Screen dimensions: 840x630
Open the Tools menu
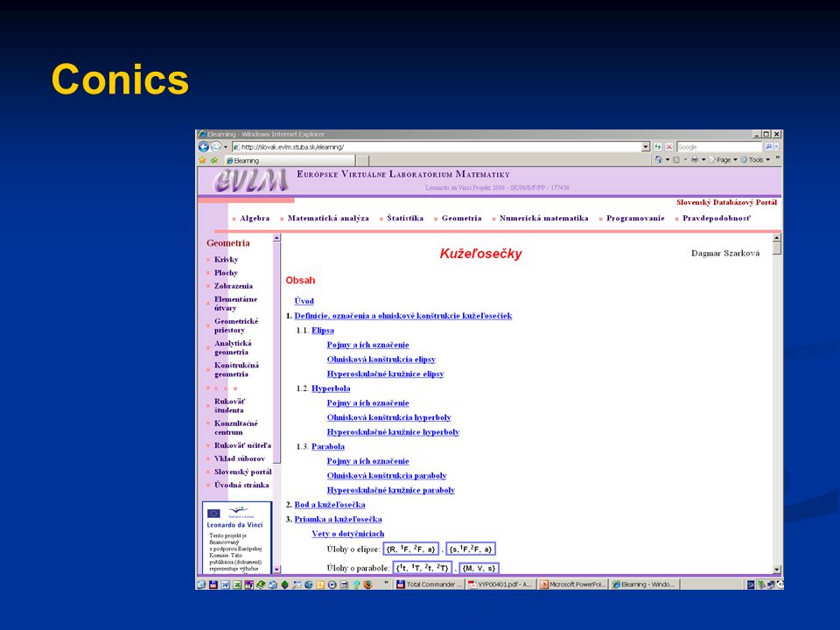coord(755,159)
